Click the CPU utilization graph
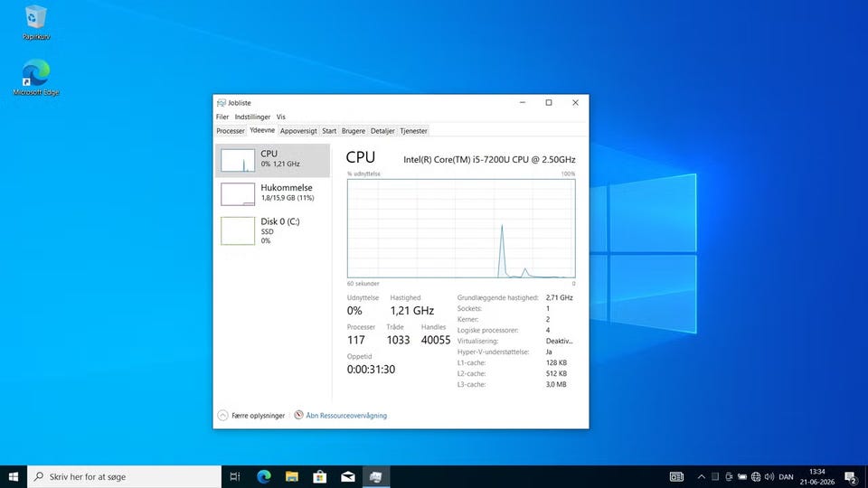 point(461,229)
